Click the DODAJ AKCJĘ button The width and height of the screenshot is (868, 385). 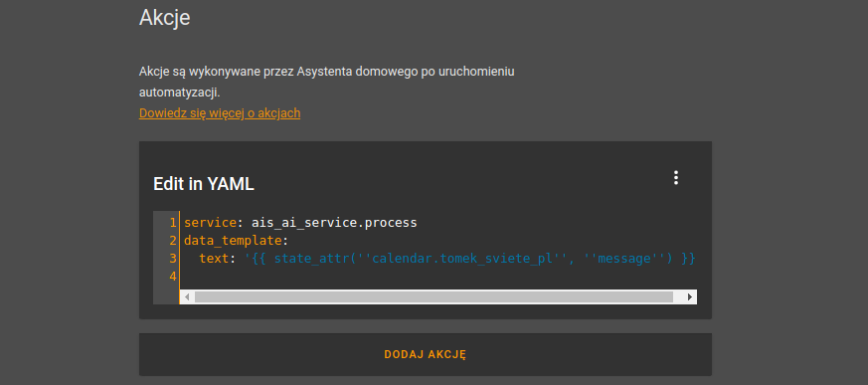pyautogui.click(x=426, y=354)
